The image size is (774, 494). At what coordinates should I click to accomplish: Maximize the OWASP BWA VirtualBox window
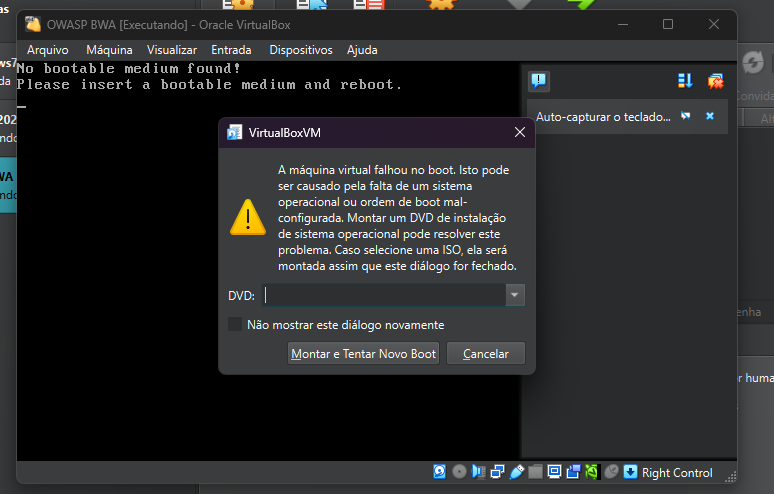(668, 24)
